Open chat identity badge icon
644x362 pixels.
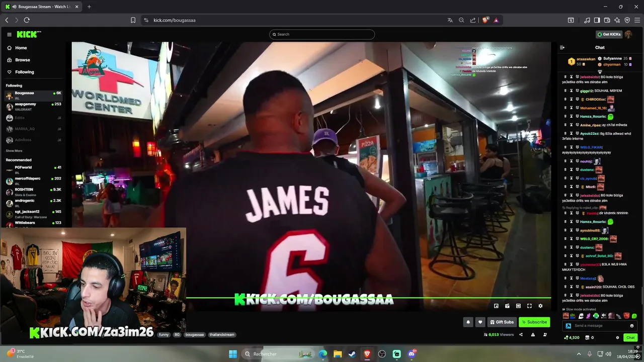click(x=569, y=326)
